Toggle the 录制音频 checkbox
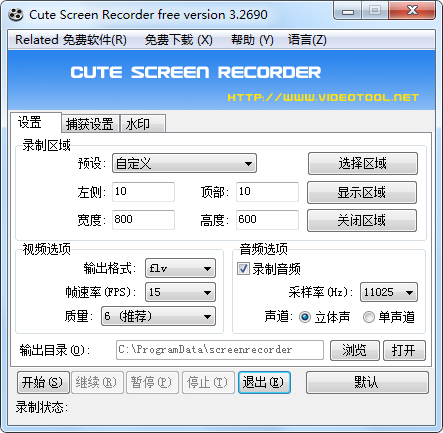Viewport: 443px width, 433px height. pos(243,269)
